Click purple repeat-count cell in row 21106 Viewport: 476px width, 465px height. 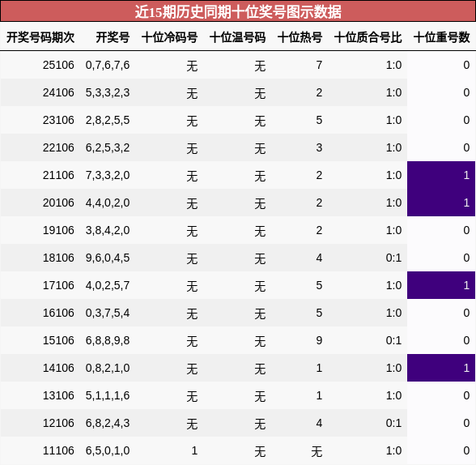[x=441, y=175]
